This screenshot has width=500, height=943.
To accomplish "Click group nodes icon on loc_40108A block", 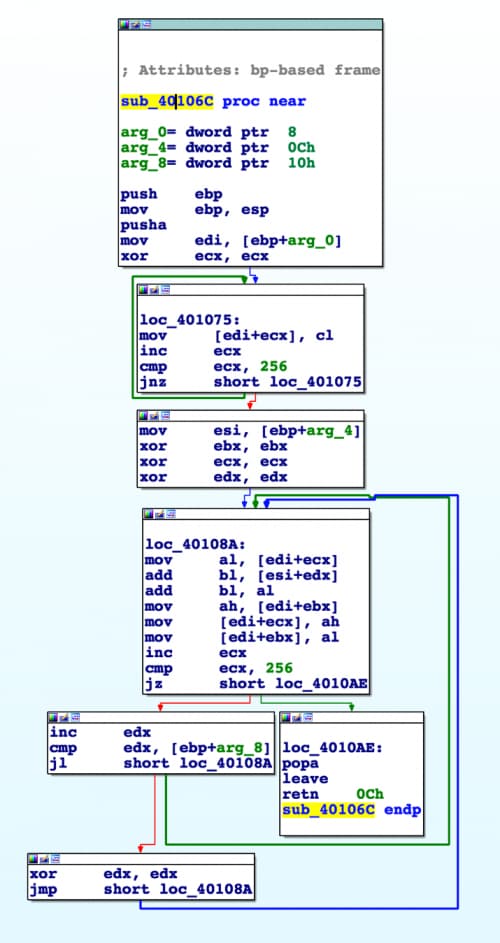I will [x=171, y=514].
